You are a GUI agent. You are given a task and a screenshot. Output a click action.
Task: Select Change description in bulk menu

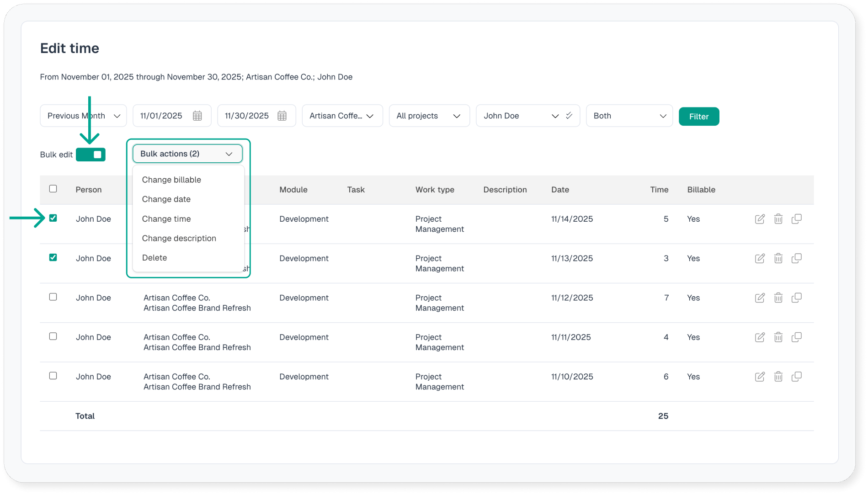click(x=179, y=238)
